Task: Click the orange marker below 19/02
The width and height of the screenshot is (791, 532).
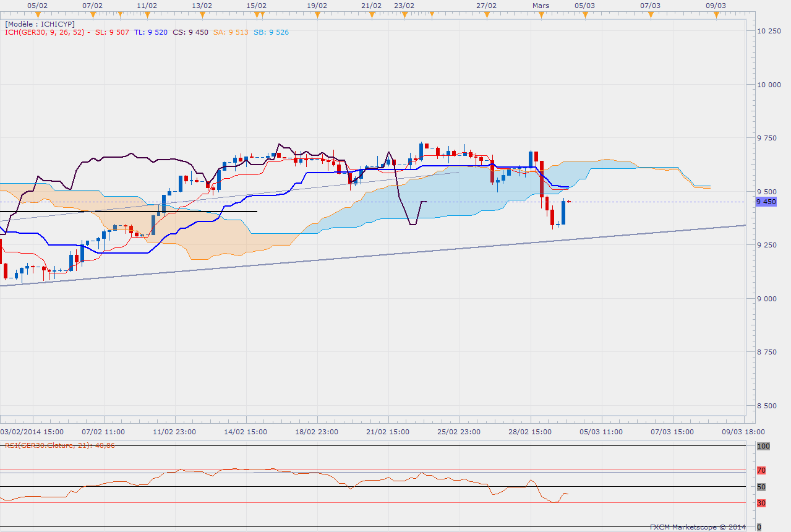Action: tap(317, 14)
